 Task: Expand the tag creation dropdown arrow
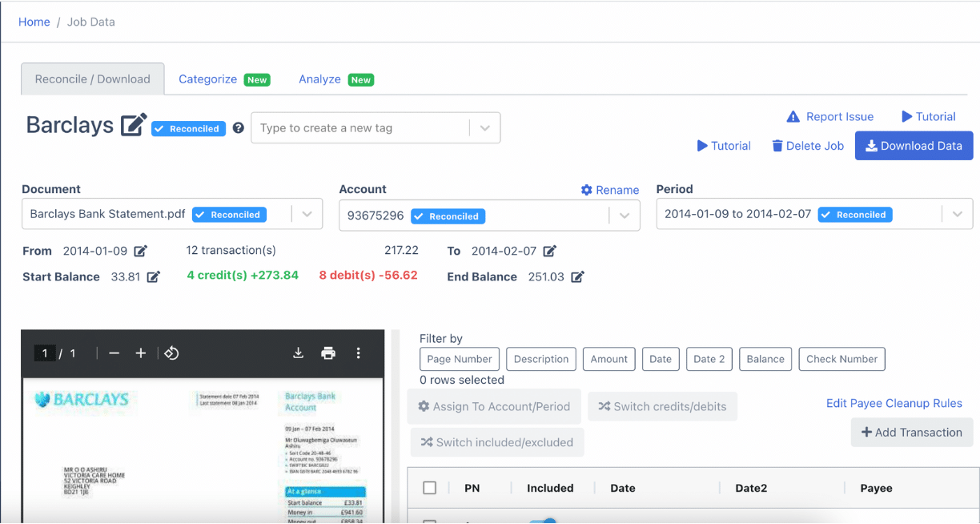[484, 128]
